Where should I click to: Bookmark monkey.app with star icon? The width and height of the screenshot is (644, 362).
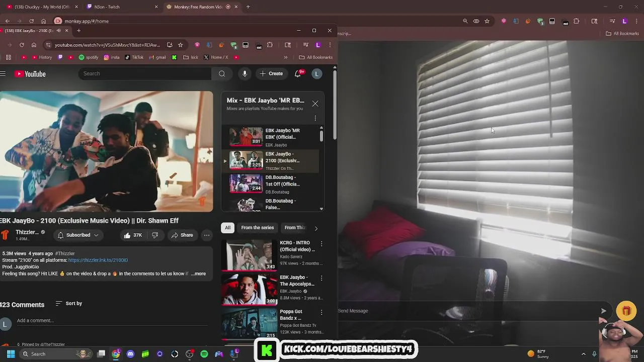(487, 21)
